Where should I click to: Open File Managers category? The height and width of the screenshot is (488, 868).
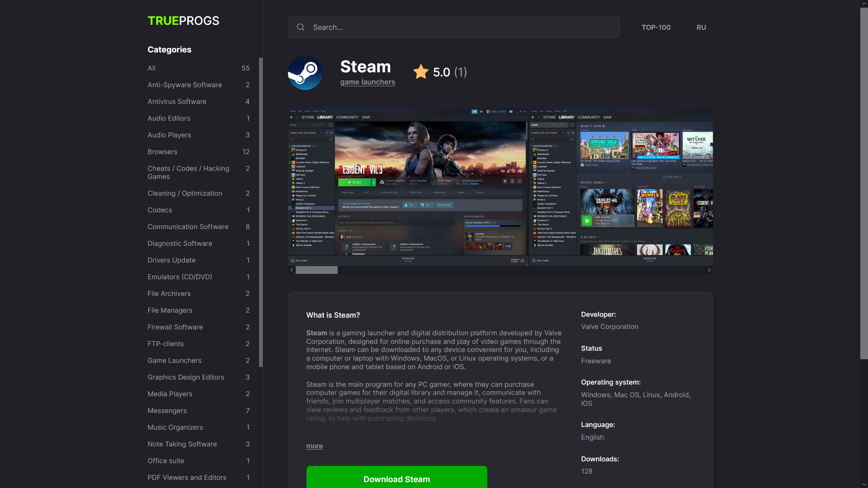(x=198, y=310)
